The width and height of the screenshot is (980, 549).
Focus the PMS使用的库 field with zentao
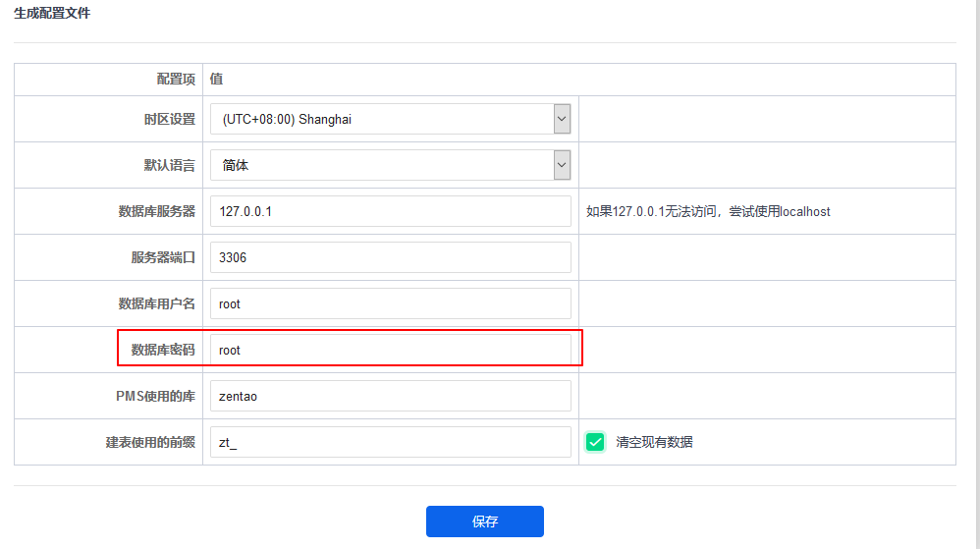click(x=390, y=396)
